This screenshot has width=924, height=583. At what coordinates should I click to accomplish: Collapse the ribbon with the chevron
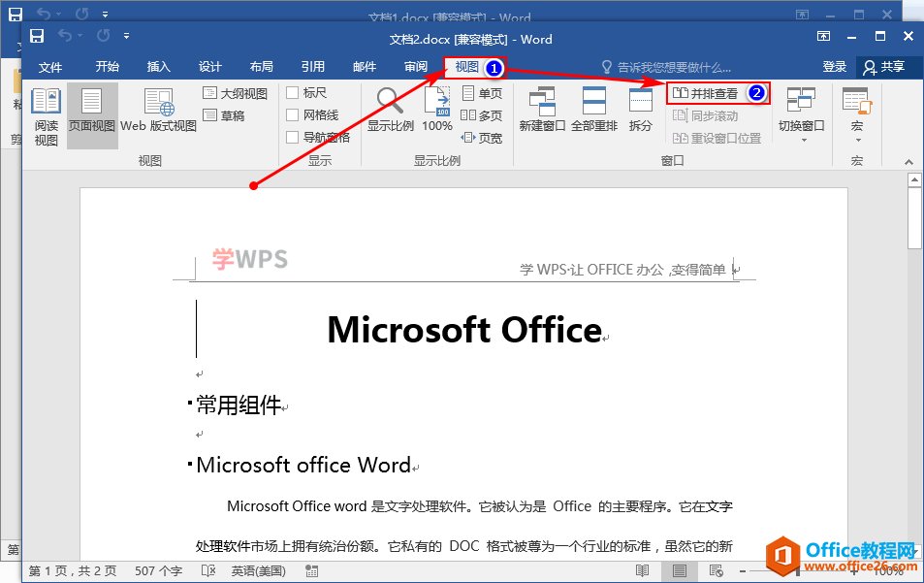pyautogui.click(x=908, y=162)
